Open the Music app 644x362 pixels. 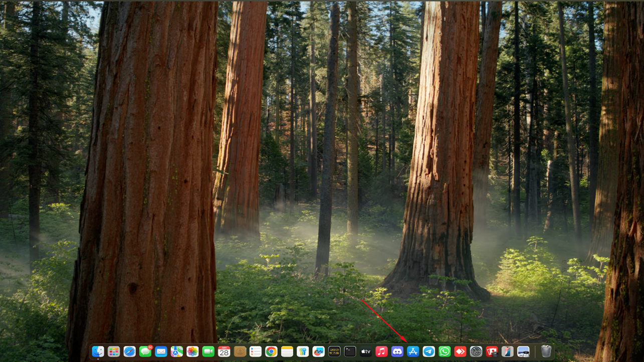pos(381,351)
